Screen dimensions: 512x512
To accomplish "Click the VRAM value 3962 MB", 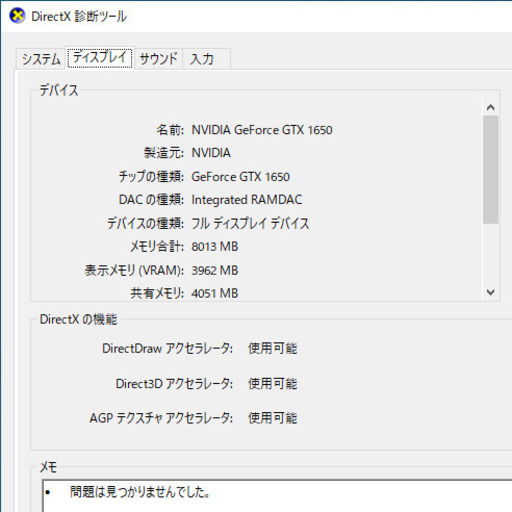I will [x=215, y=270].
